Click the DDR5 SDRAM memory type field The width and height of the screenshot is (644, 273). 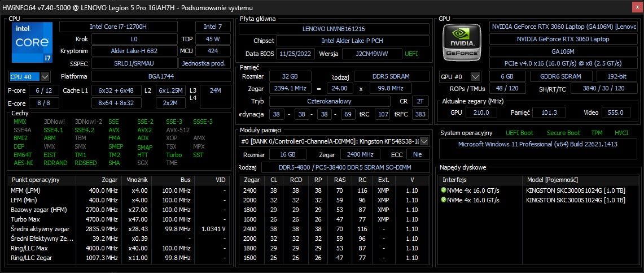point(391,76)
